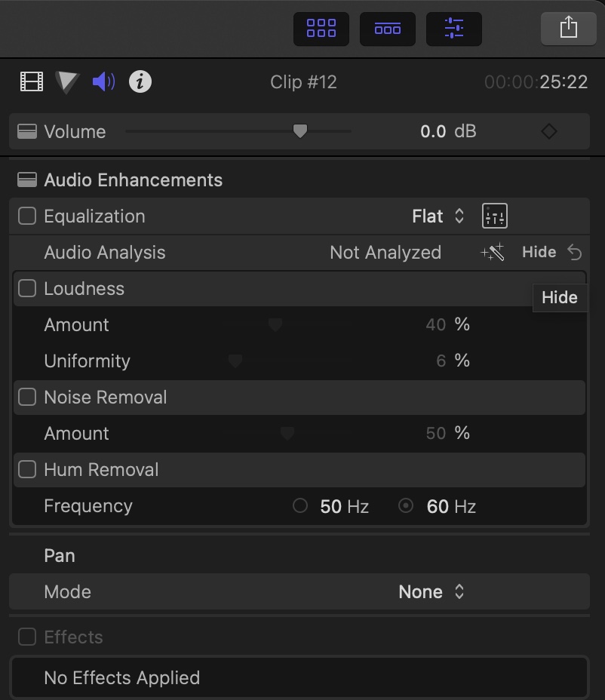This screenshot has height=700, width=605.
Task: Hide the Audio Analysis section
Action: click(539, 253)
